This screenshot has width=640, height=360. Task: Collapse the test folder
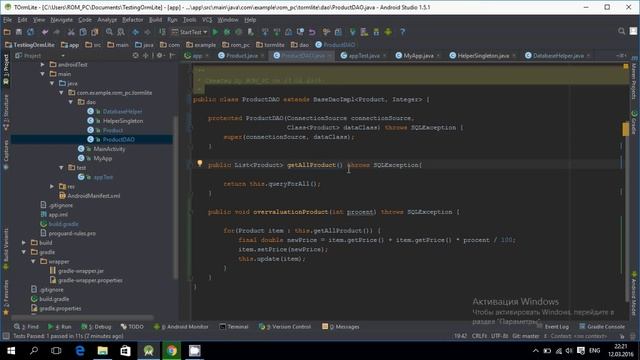(61, 168)
